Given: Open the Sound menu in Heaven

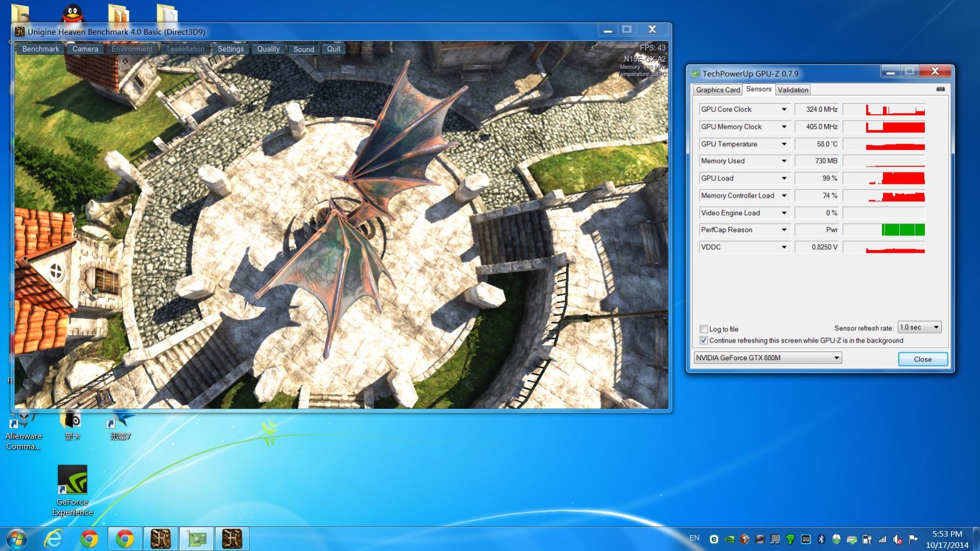Looking at the screenshot, I should pos(303,49).
